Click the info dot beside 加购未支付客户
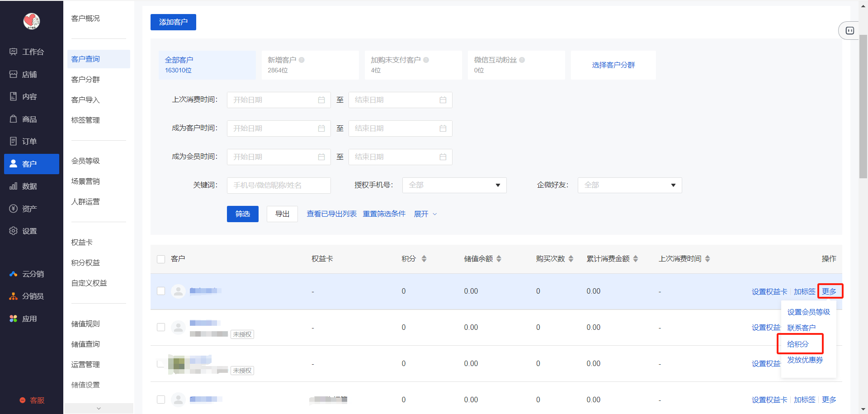 (x=426, y=60)
